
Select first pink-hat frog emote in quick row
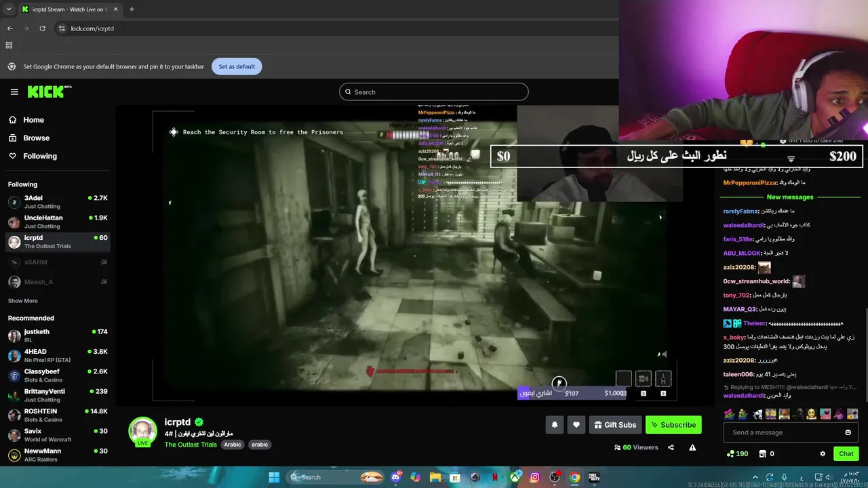pos(729,413)
